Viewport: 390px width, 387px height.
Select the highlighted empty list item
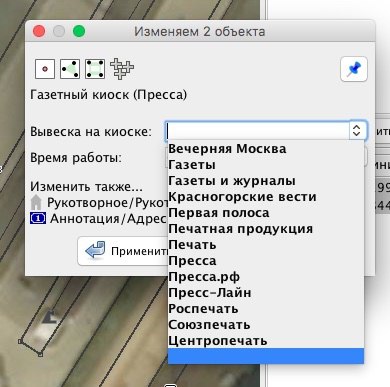point(266,356)
